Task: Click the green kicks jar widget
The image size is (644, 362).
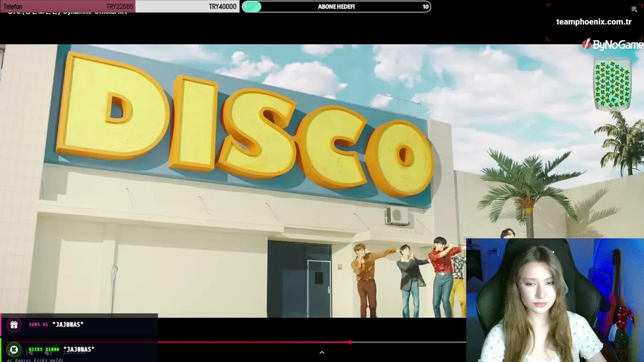Action: [612, 84]
